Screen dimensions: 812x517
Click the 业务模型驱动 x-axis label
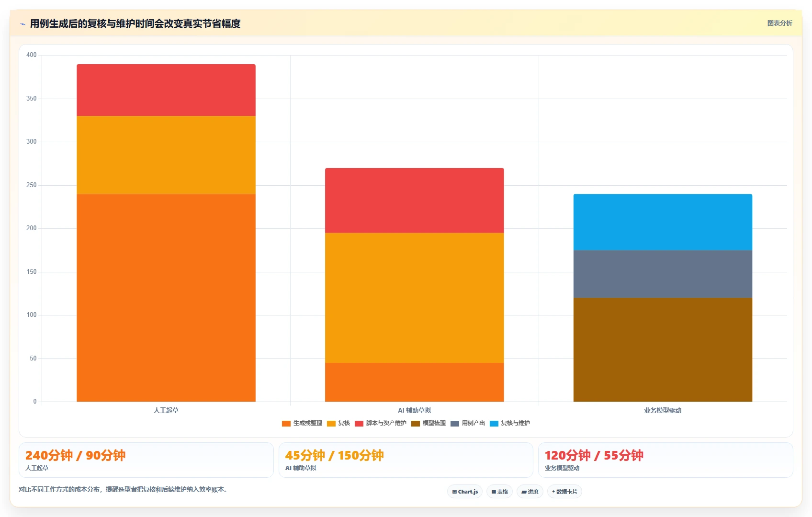663,410
